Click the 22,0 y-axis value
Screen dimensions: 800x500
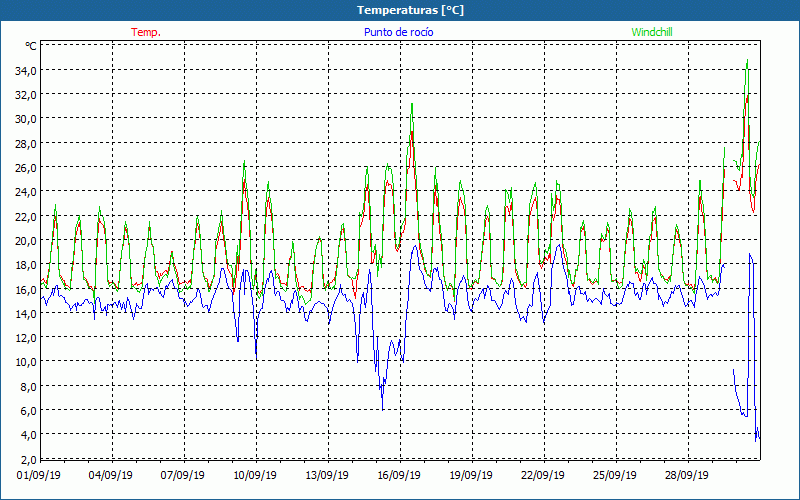coord(26,216)
